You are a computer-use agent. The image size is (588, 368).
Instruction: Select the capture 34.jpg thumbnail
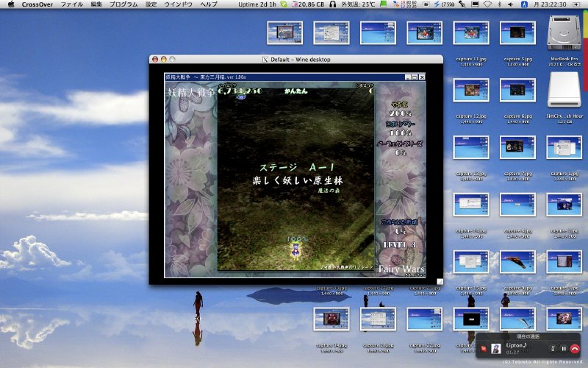[331, 319]
